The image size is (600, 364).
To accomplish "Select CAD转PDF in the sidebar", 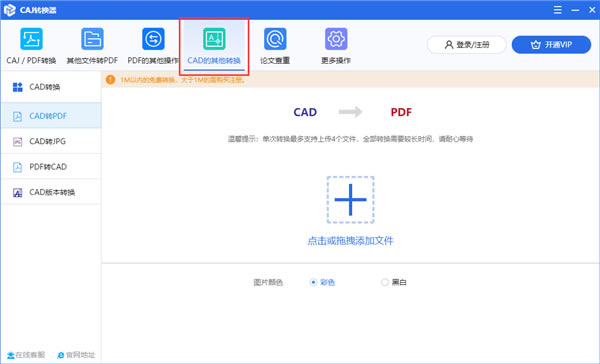I will [51, 116].
